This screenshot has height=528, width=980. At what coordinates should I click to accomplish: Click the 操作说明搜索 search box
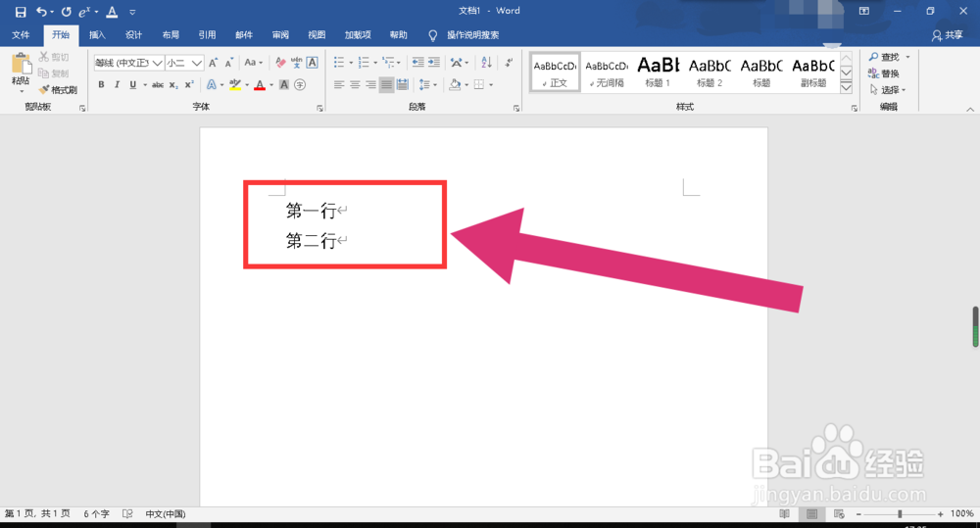coord(472,35)
